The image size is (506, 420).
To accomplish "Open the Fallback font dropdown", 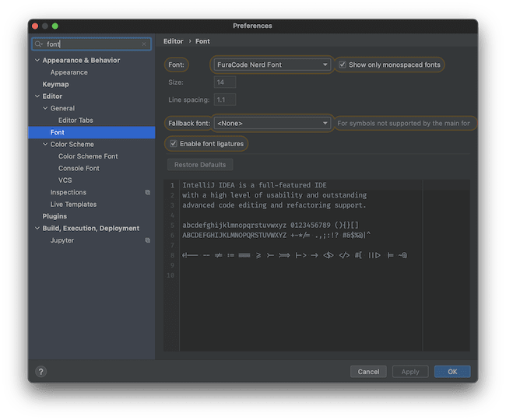I will (x=272, y=124).
